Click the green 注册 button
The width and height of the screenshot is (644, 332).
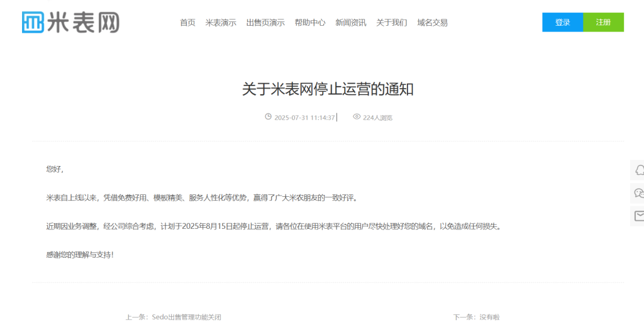pos(603,22)
